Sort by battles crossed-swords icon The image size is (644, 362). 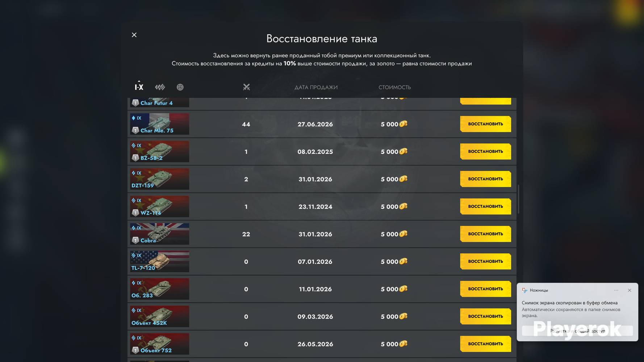pyautogui.click(x=246, y=87)
